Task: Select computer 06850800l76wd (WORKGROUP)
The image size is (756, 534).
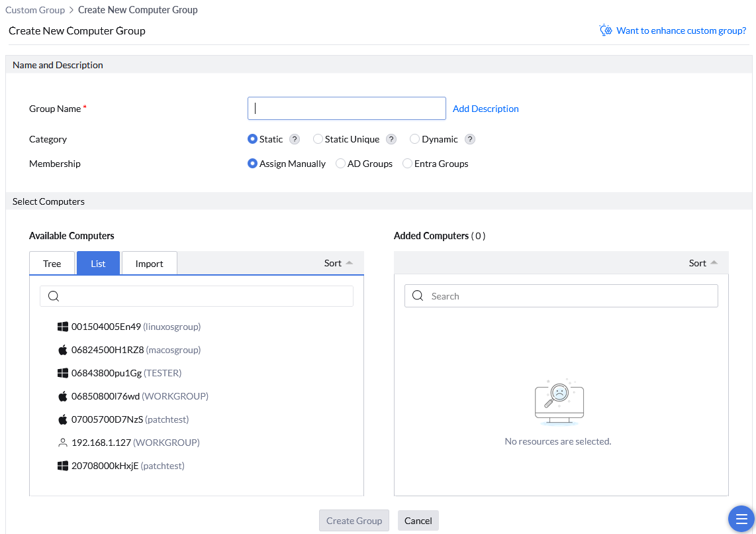Action: point(133,396)
